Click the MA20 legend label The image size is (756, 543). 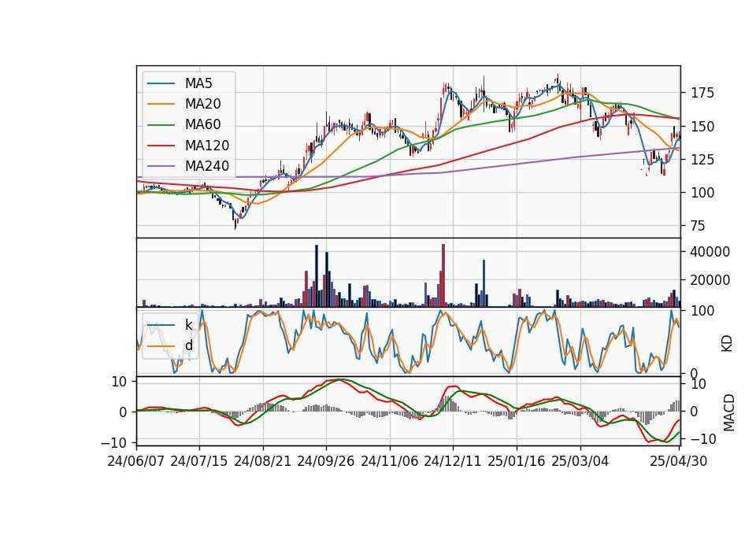202,104
